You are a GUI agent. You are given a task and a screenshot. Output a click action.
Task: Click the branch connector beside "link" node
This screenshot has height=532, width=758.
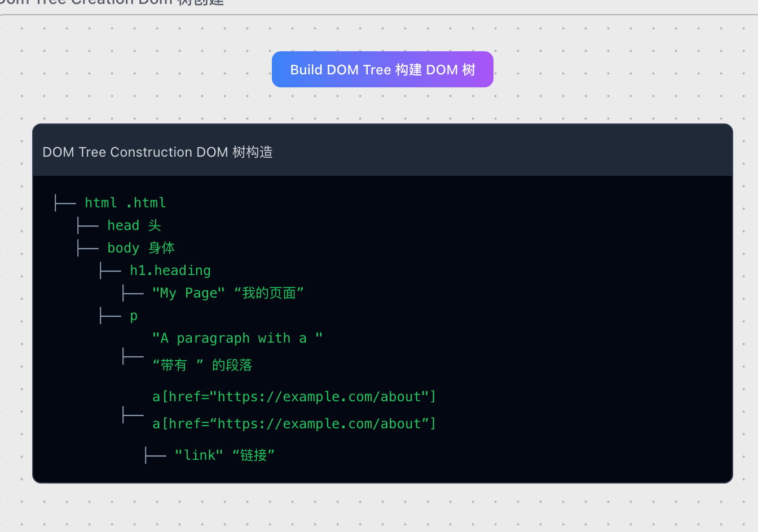155,455
